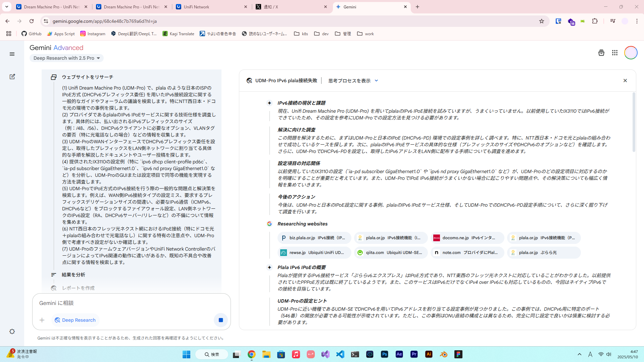Open Illustrator from the taskbar
644x362 pixels.
coord(429,354)
